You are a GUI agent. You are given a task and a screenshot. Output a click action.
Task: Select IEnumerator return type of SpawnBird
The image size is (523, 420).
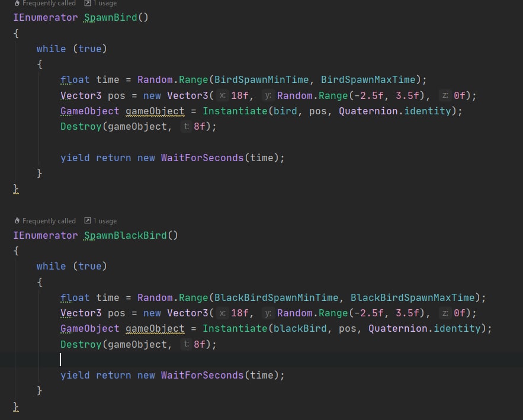click(x=46, y=17)
